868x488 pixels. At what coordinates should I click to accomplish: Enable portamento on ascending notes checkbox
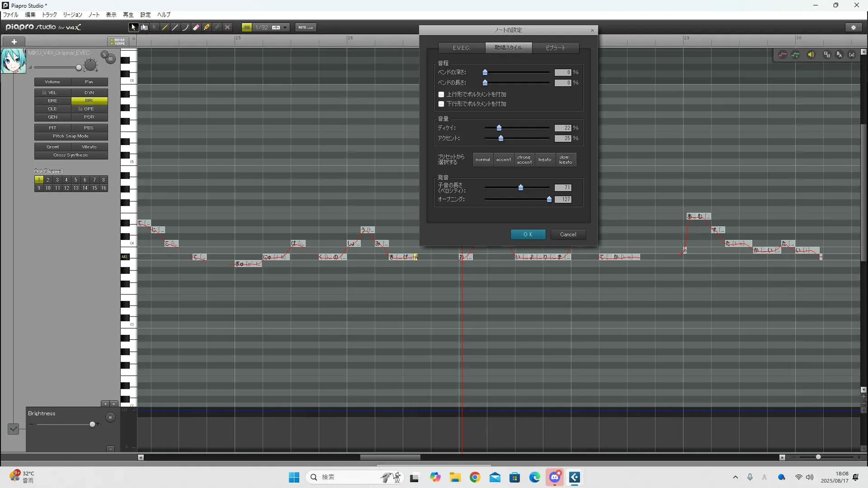[x=441, y=94]
